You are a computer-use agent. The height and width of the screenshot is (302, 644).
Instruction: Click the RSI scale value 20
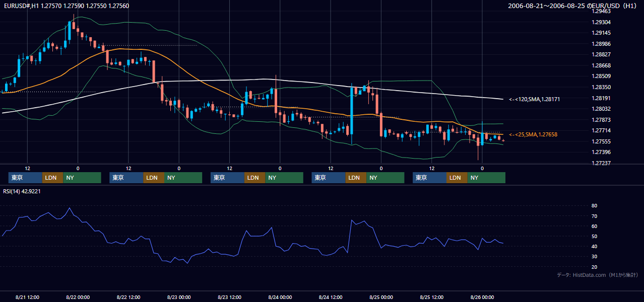click(x=595, y=267)
